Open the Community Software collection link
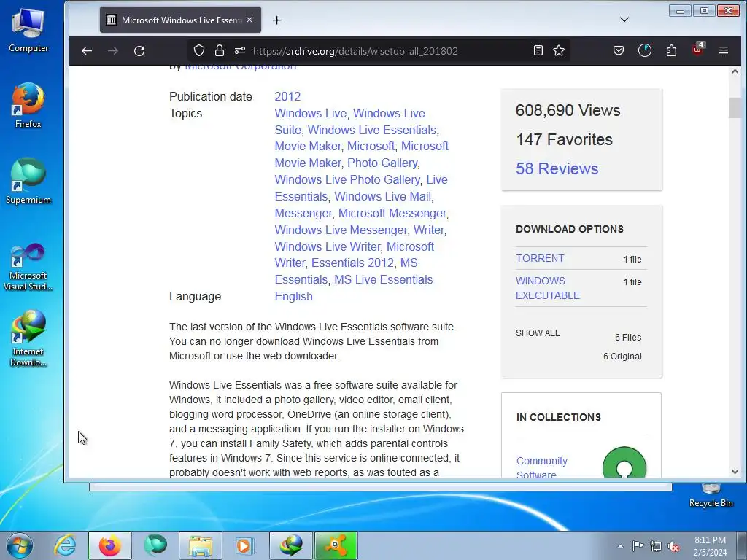 point(542,467)
